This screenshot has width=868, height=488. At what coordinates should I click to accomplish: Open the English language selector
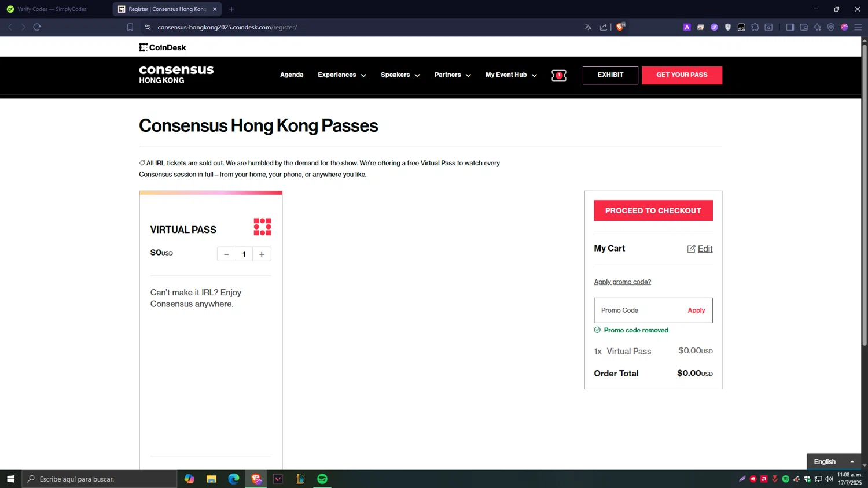(834, 461)
